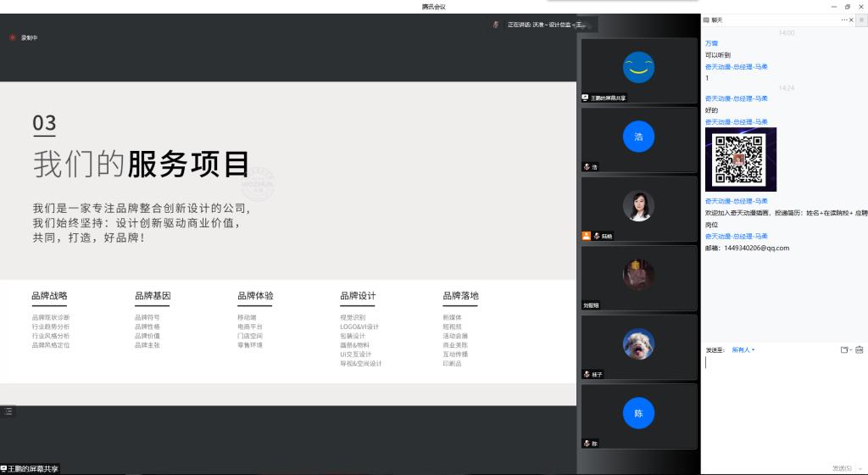Click the chat panel title icon
Screen dimensions: 868x475
[706, 20]
